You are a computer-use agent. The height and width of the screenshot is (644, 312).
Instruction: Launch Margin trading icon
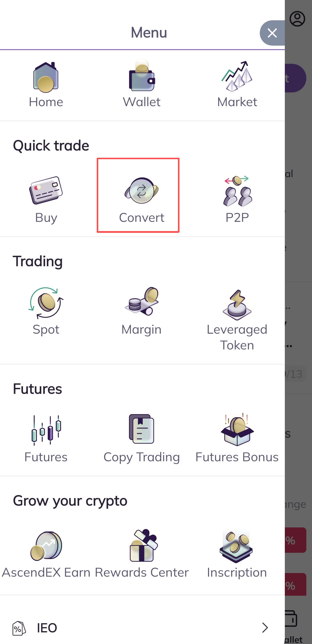(142, 302)
